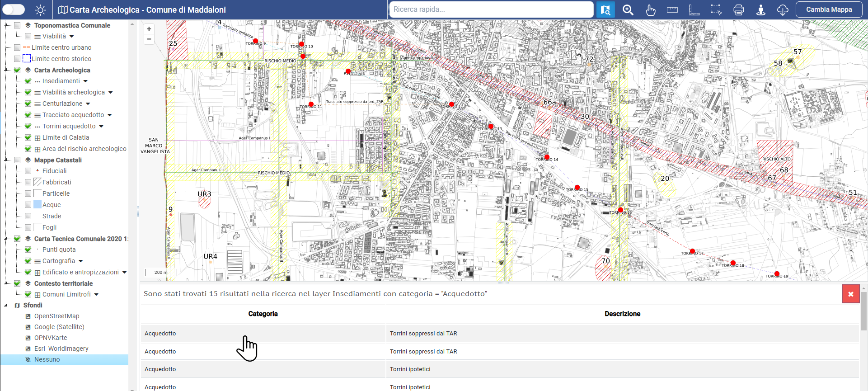Close the search results panel
Screen dimensions: 868x391
(850, 294)
